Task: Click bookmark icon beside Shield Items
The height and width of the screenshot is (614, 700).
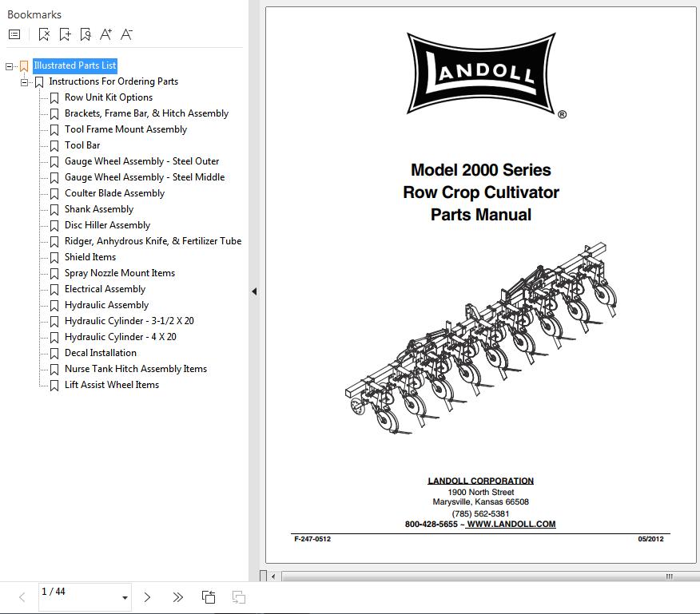Action: [54, 257]
